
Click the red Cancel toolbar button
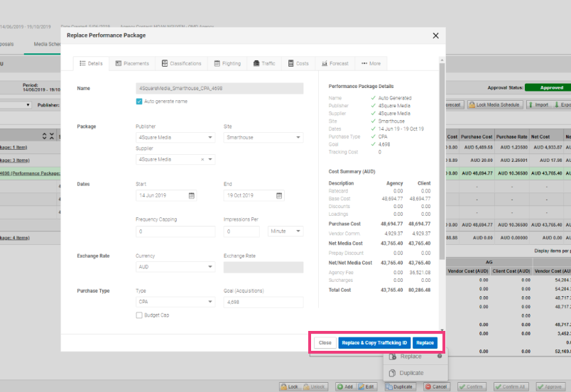pos(436,386)
